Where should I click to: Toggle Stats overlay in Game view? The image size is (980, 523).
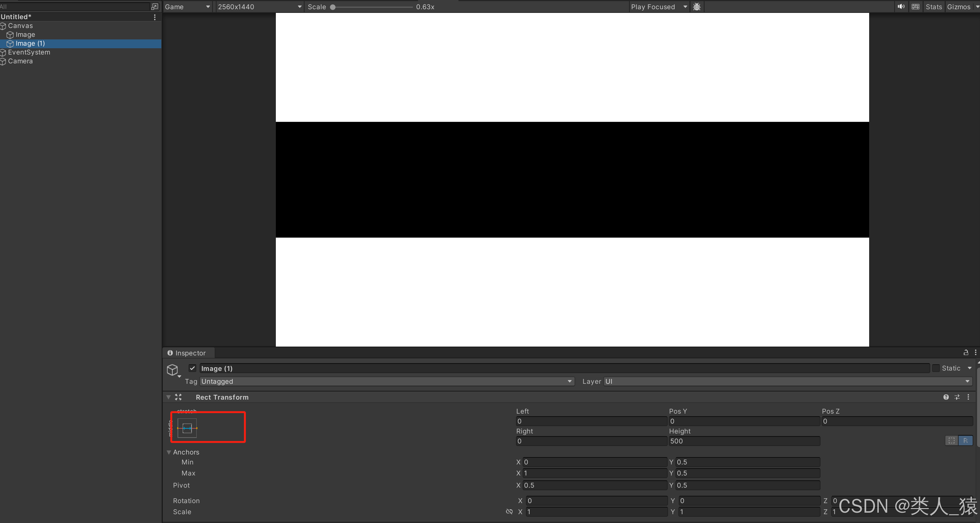(934, 7)
